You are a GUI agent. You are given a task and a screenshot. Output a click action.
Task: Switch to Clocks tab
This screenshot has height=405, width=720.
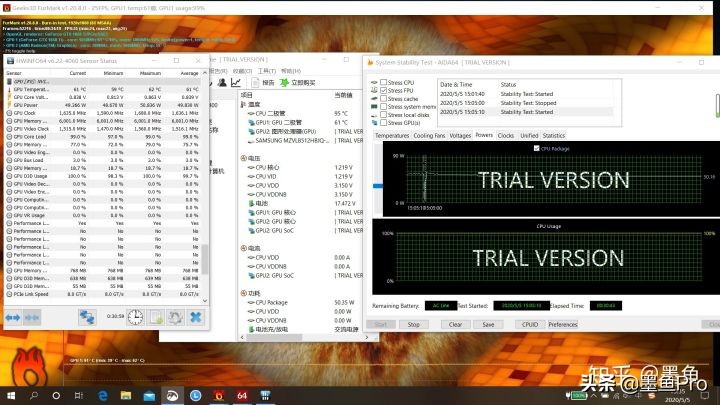click(x=506, y=135)
